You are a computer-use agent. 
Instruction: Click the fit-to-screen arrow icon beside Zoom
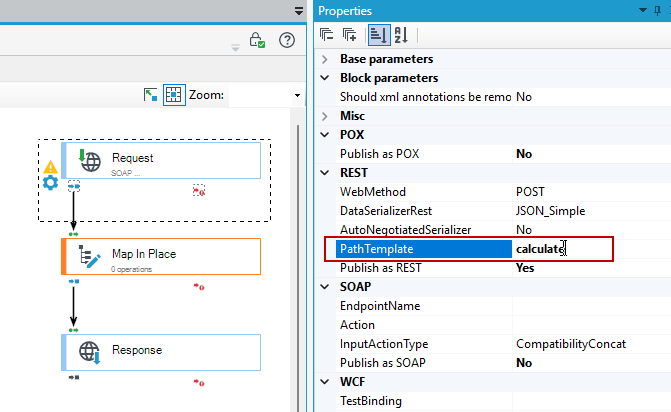tap(150, 95)
